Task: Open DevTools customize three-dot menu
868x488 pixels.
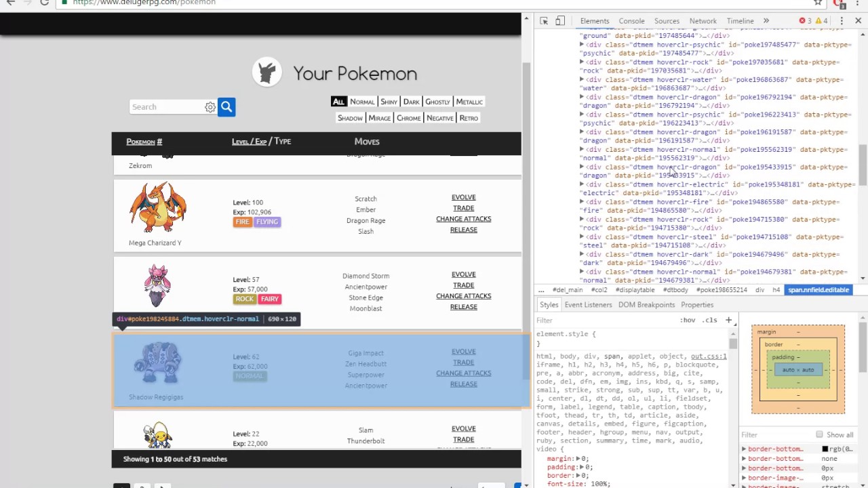Action: (x=842, y=21)
